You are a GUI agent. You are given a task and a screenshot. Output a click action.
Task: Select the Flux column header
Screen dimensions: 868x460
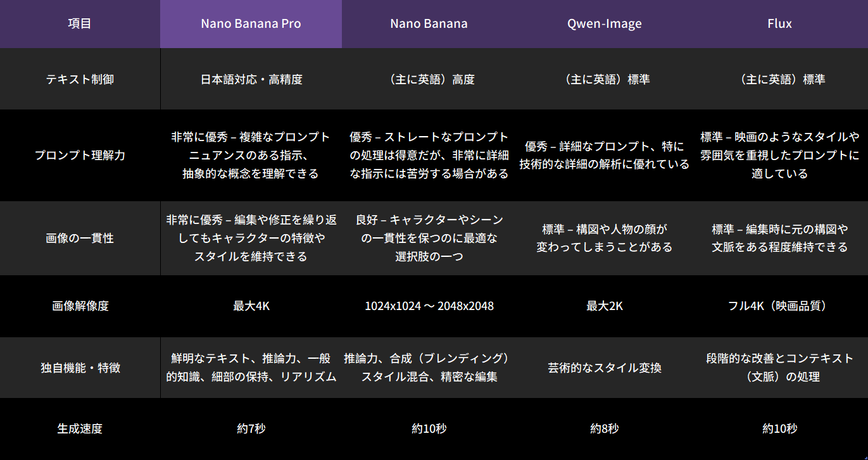click(779, 23)
